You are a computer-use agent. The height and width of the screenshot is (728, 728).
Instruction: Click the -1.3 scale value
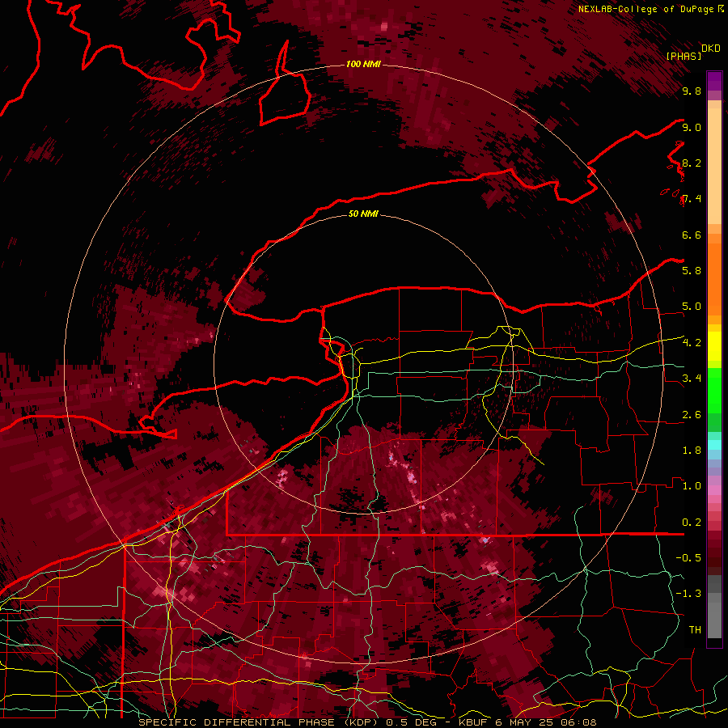pos(688,594)
